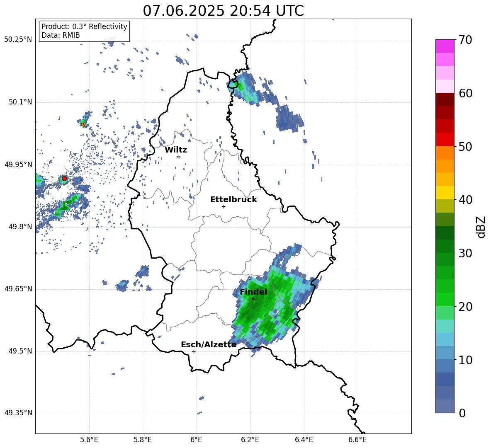Click the 6.2°E longitude tick label
This screenshot has width=491, height=448.
[250, 440]
